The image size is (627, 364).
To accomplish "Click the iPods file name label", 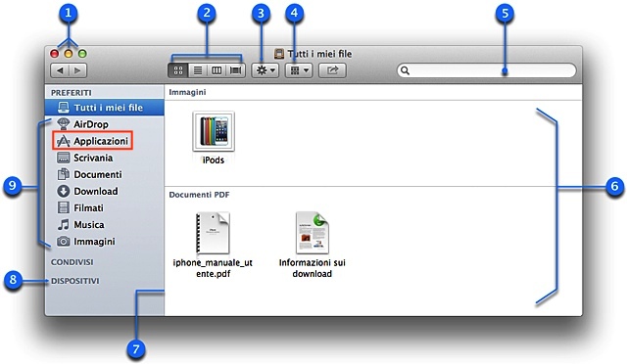I will (x=214, y=160).
